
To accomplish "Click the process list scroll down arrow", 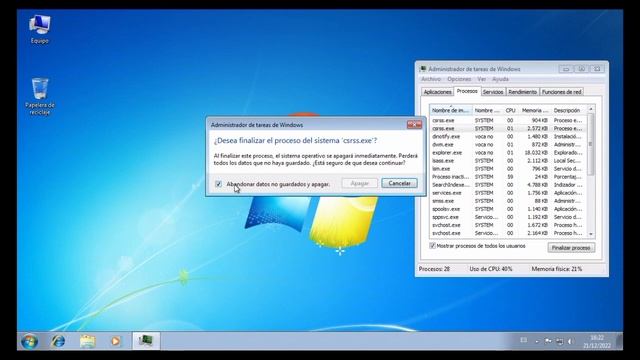I will pos(591,234).
